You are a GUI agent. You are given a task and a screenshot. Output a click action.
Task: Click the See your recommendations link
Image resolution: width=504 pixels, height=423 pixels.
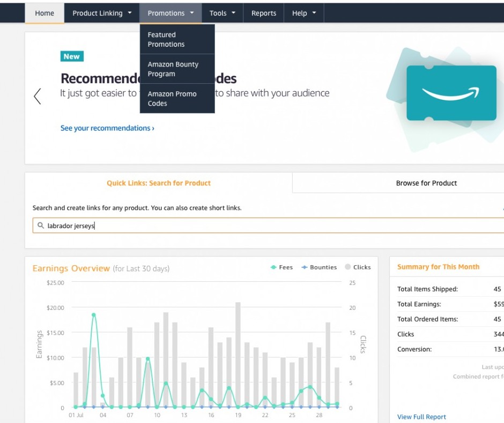[107, 128]
